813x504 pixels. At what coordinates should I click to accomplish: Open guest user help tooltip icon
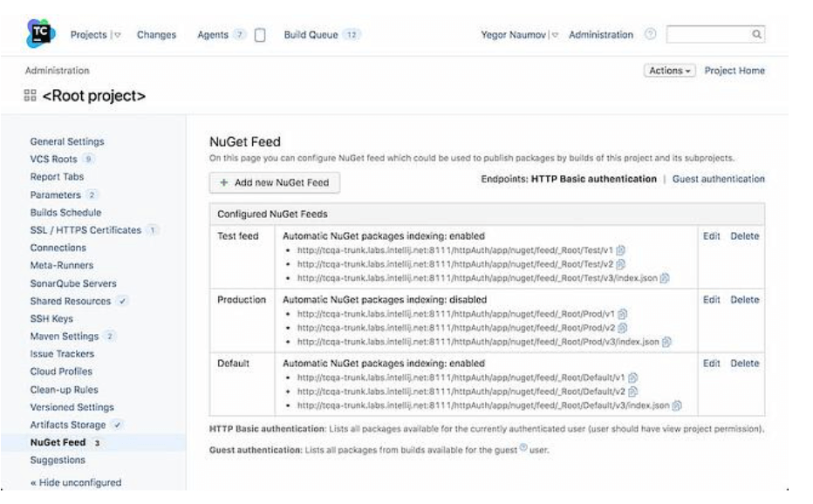523,447
